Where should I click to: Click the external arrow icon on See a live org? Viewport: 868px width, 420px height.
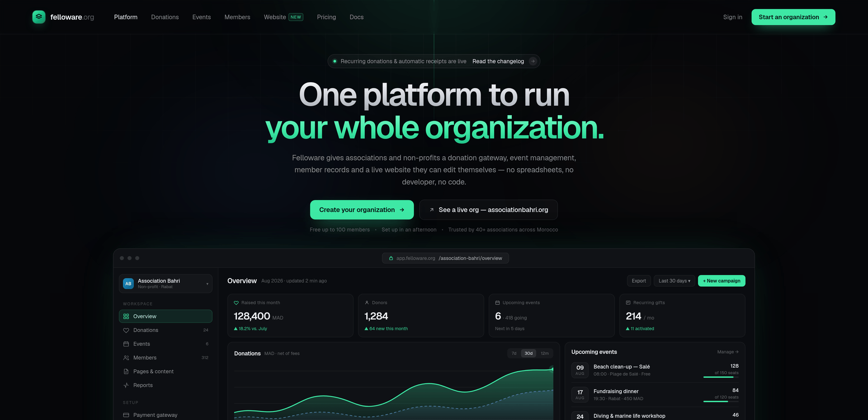432,210
